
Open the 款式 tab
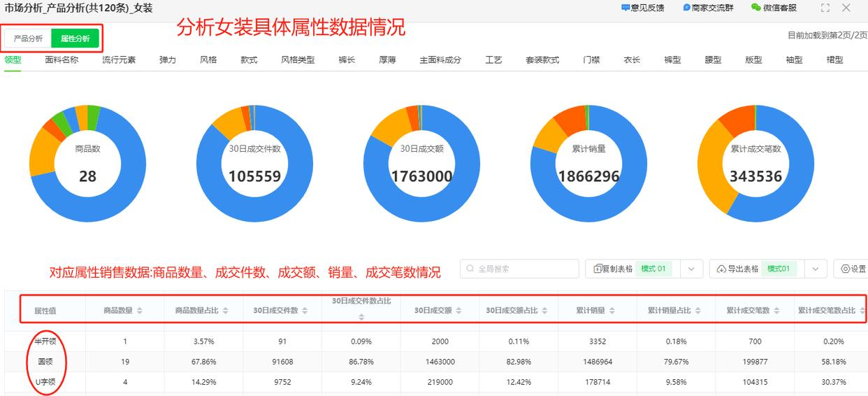249,60
